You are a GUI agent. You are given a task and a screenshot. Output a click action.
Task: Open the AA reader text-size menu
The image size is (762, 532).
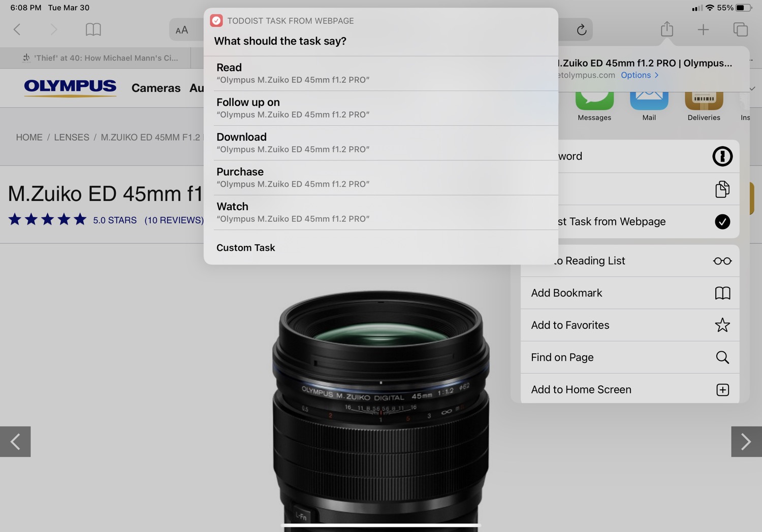tap(181, 30)
